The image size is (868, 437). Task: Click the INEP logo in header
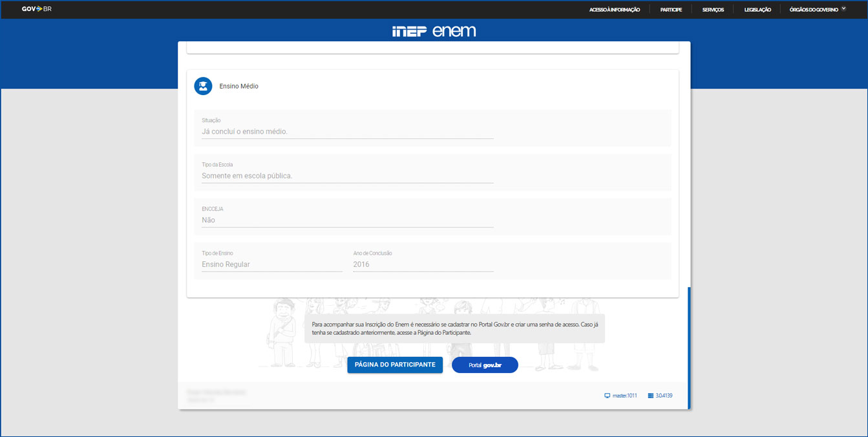coord(409,32)
